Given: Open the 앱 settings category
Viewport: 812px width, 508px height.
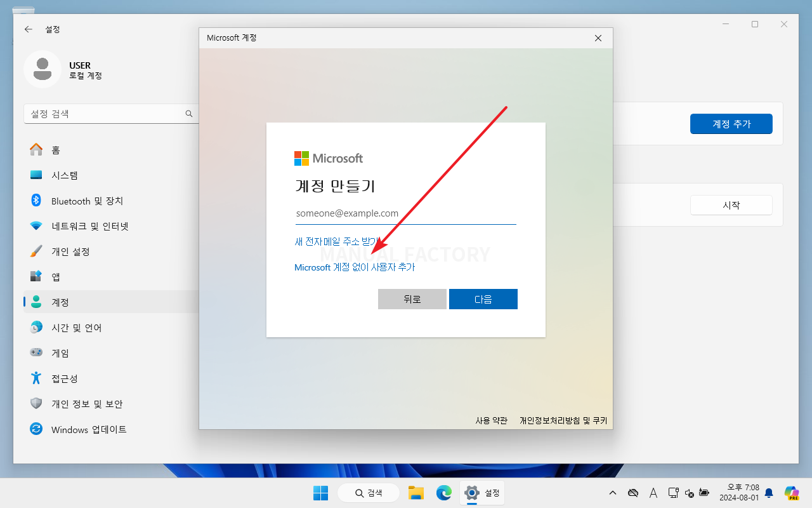Looking at the screenshot, I should [x=111, y=277].
